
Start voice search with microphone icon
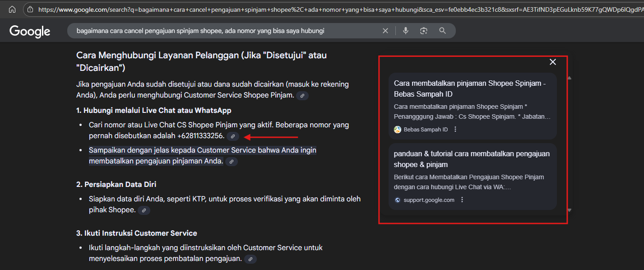pyautogui.click(x=406, y=31)
